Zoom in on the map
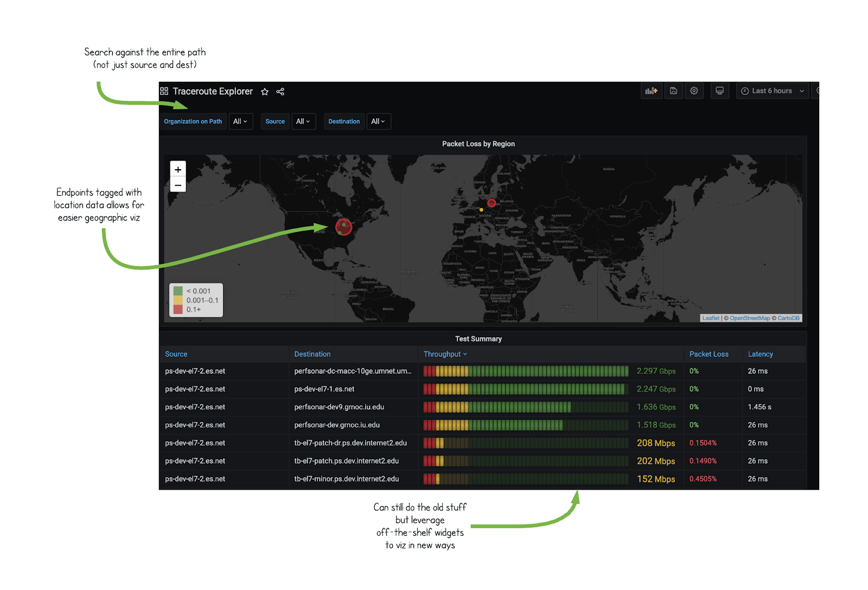The image size is (868, 590). tap(178, 169)
